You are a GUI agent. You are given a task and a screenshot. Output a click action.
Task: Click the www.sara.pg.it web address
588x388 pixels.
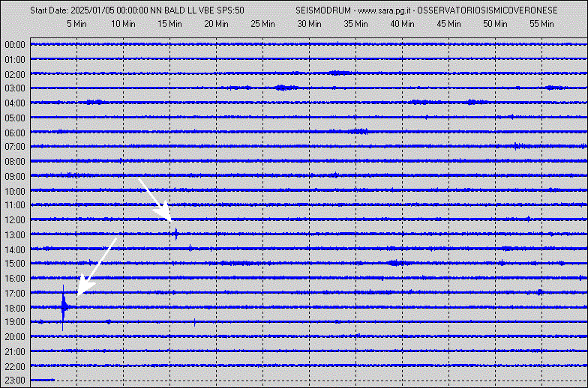click(x=382, y=10)
